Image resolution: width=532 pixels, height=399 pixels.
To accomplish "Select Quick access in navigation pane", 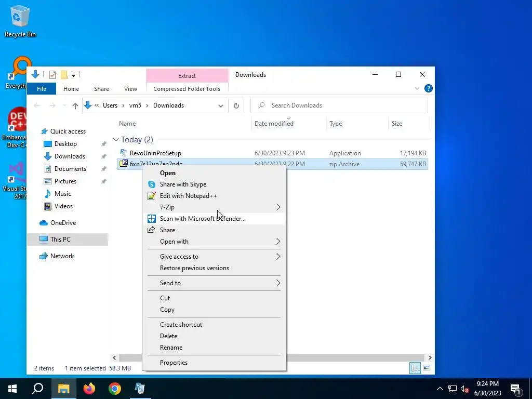I will point(68,131).
